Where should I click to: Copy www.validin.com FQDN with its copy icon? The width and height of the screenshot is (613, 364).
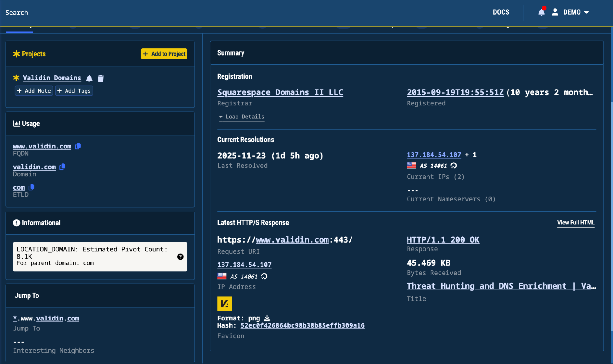[78, 146]
